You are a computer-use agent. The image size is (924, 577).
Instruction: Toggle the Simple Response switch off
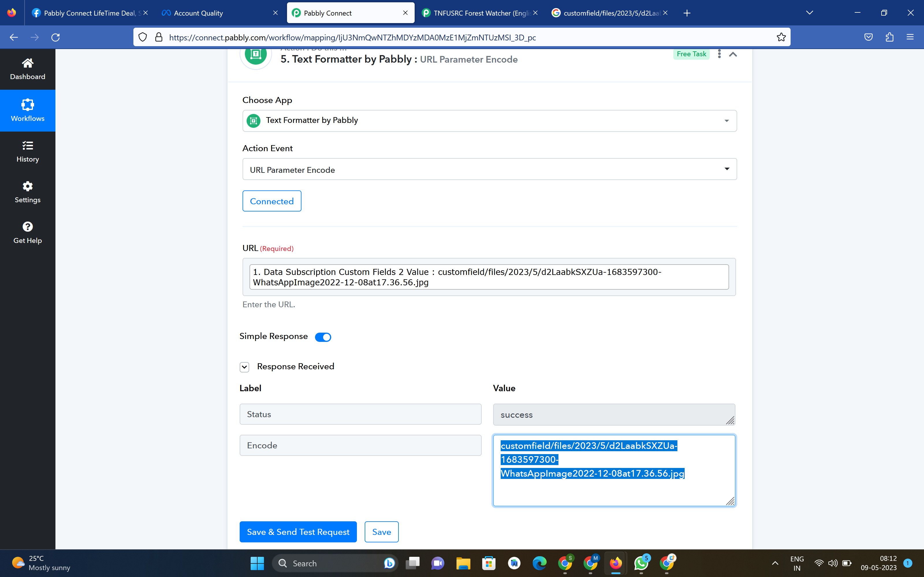[x=323, y=337]
